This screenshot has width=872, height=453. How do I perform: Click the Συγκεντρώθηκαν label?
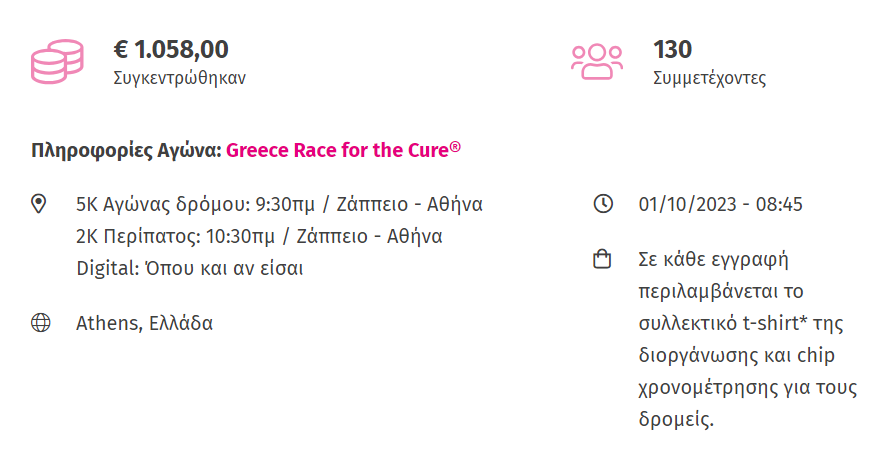click(x=179, y=78)
